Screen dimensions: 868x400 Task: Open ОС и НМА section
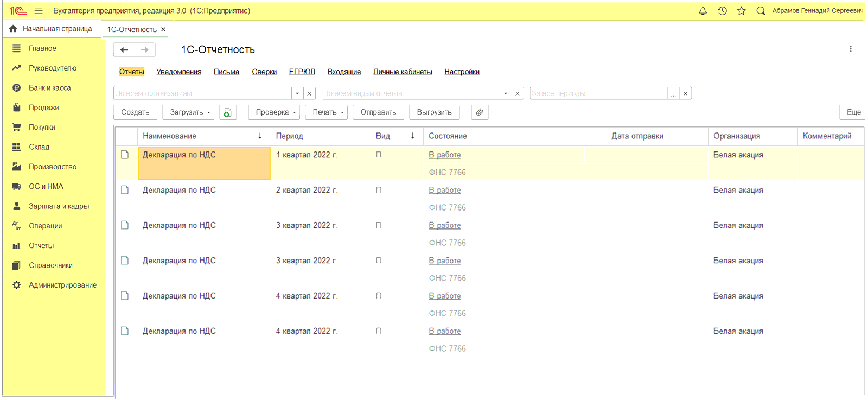tap(46, 186)
